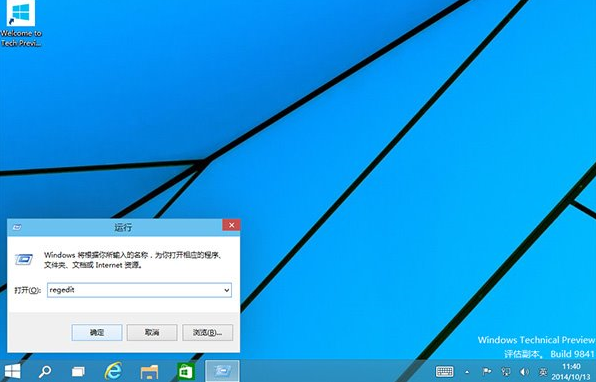The width and height of the screenshot is (596, 382).
Task: Click the Run icon inside the dialog body
Action: pos(24,260)
